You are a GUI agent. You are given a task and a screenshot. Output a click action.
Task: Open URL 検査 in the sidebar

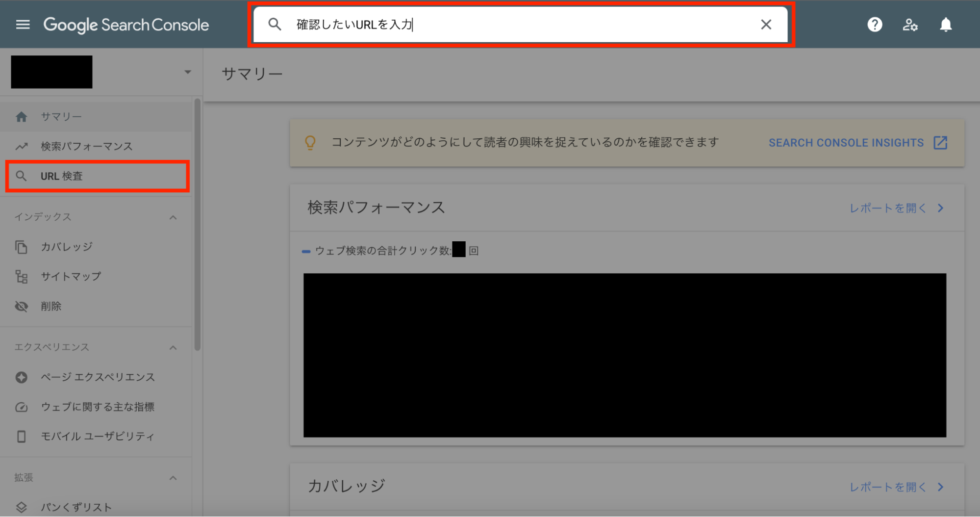click(x=97, y=176)
